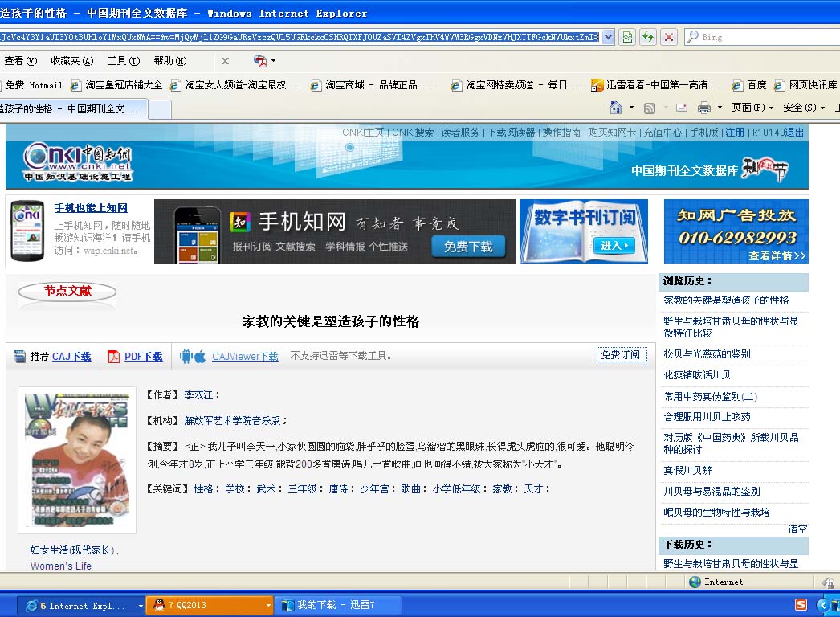The height and width of the screenshot is (617, 840).
Task: Open 淘宝商城 - 品牌正品 bookmark
Action: 373,85
